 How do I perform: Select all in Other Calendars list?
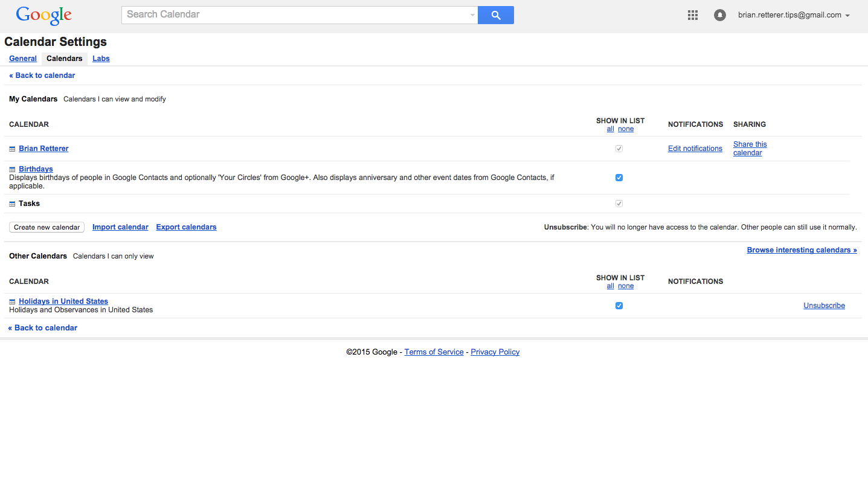coord(610,286)
